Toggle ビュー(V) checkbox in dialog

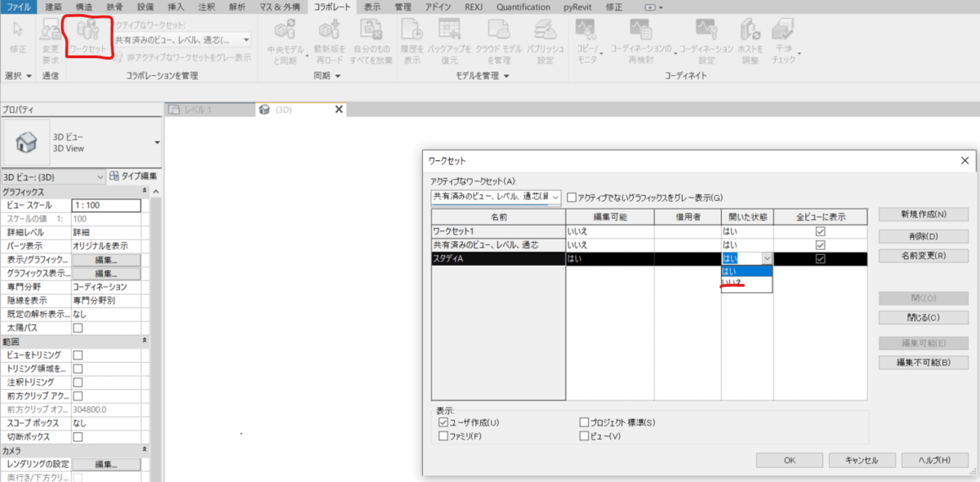tap(584, 436)
